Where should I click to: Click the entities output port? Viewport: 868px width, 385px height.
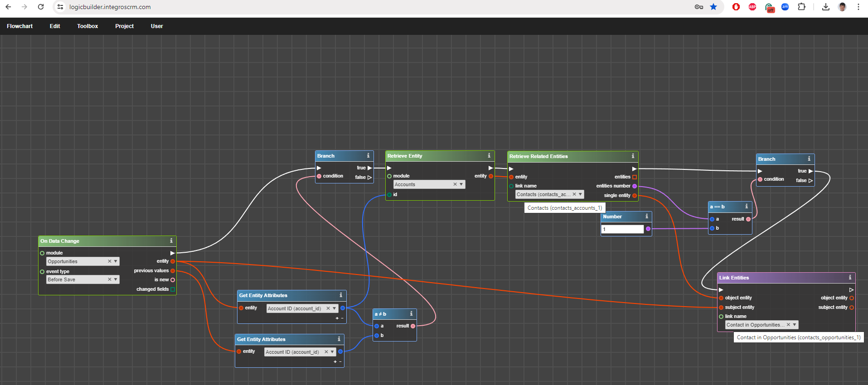click(635, 177)
